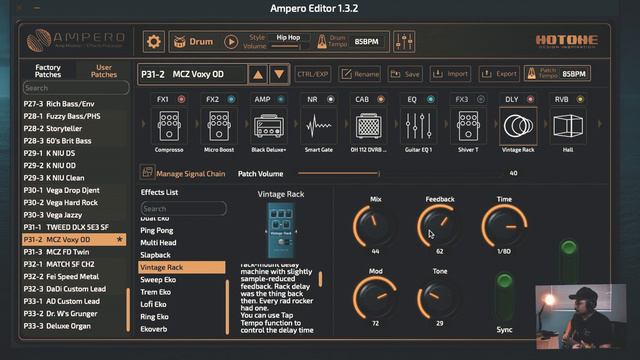
Task: Select patch P31-3 MCZ FD Twin
Action: pyautogui.click(x=74, y=252)
